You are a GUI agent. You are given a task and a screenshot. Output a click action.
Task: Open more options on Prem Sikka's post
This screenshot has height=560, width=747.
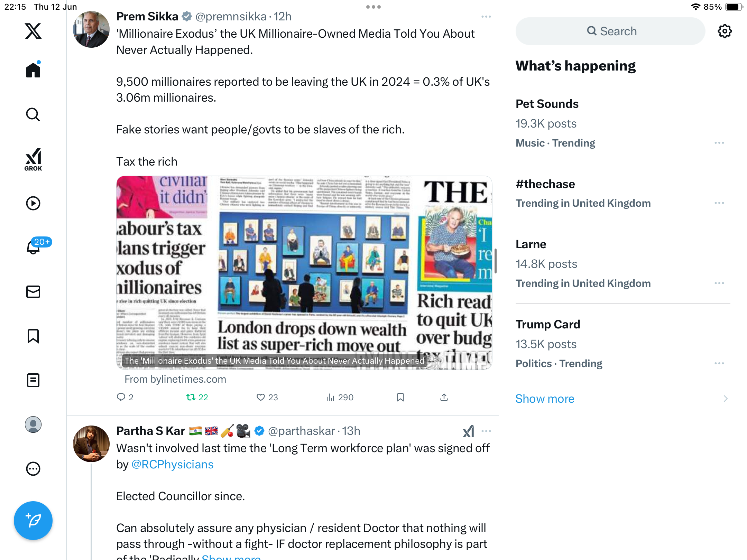coord(486,17)
